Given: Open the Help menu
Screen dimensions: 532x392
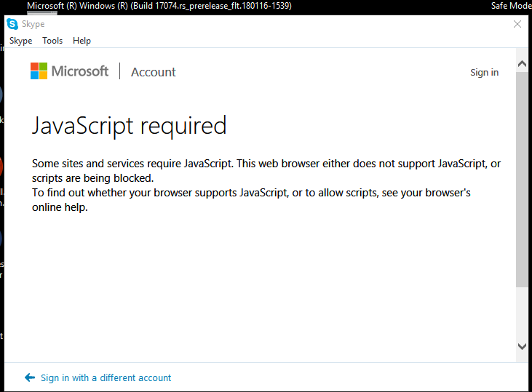Looking at the screenshot, I should tap(82, 41).
